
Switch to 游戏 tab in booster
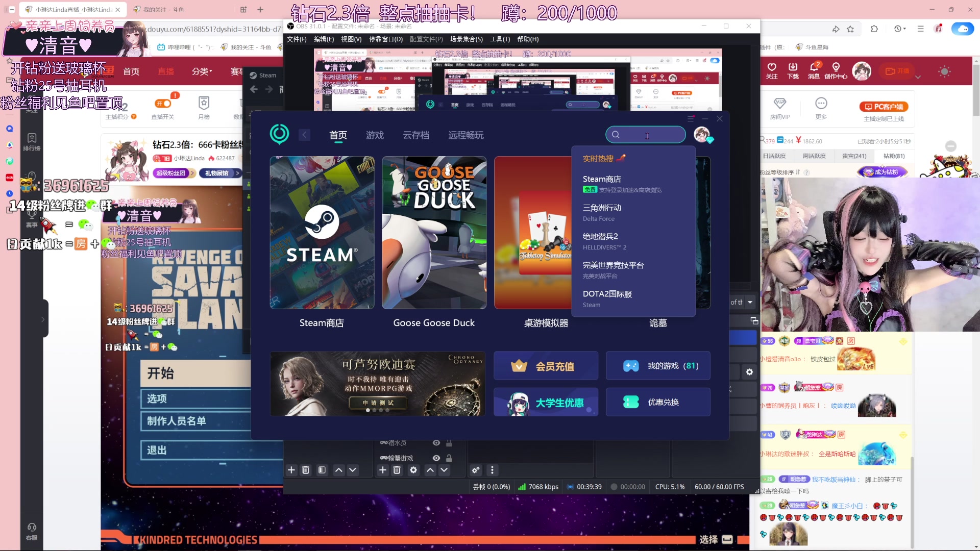(x=375, y=135)
